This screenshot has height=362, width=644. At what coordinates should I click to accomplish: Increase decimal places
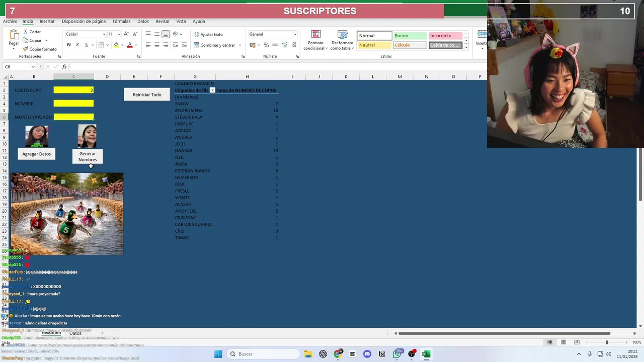pos(284,45)
